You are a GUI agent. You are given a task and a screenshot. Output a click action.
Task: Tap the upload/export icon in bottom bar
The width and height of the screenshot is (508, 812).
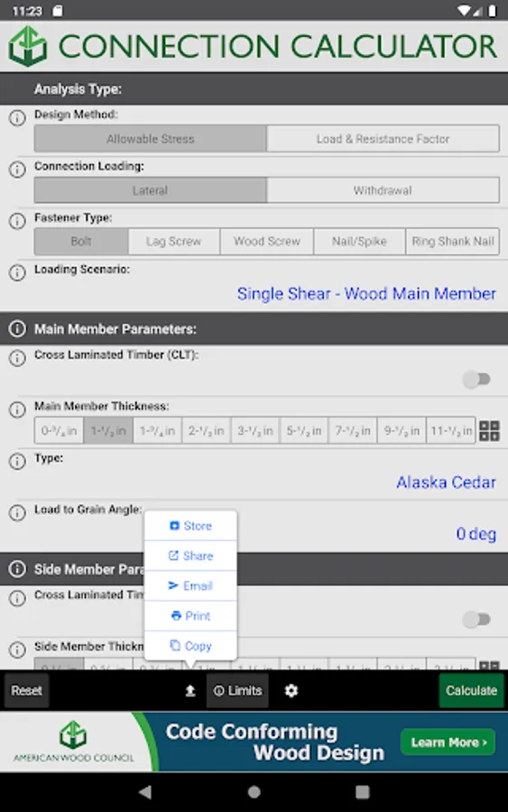click(x=190, y=690)
